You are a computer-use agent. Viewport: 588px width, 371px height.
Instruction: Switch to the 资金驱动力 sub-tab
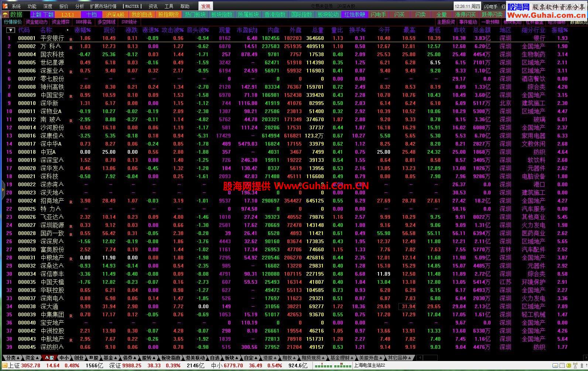click(36, 22)
